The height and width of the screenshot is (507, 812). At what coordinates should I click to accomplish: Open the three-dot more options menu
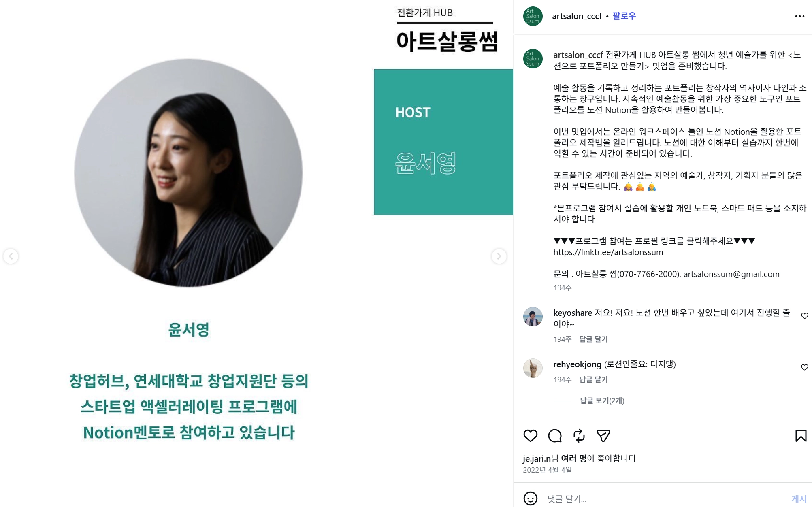click(799, 16)
